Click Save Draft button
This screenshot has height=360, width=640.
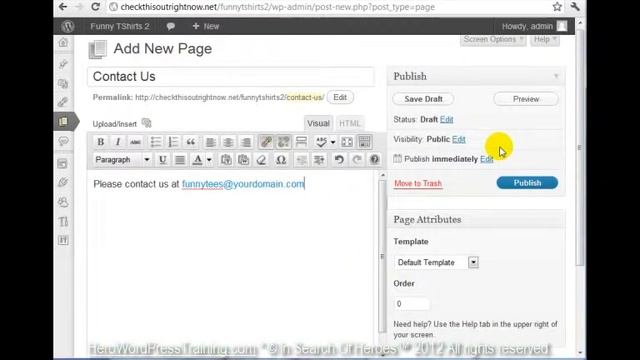423,99
